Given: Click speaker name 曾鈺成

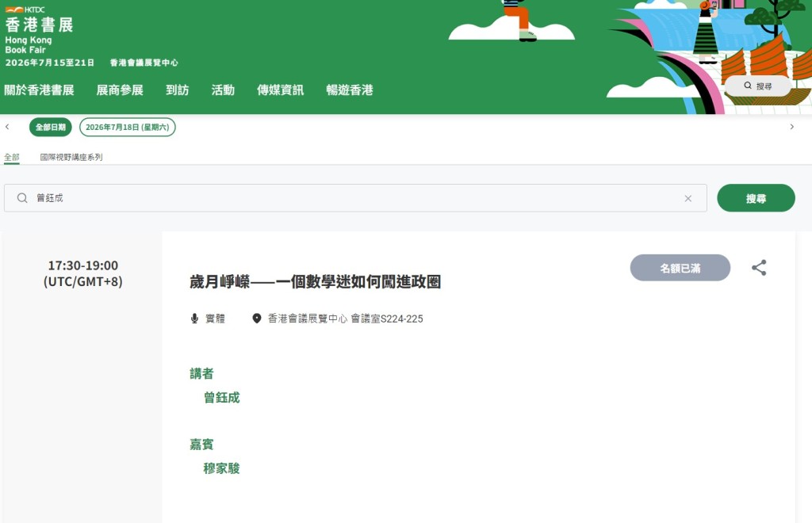Looking at the screenshot, I should click(222, 398).
